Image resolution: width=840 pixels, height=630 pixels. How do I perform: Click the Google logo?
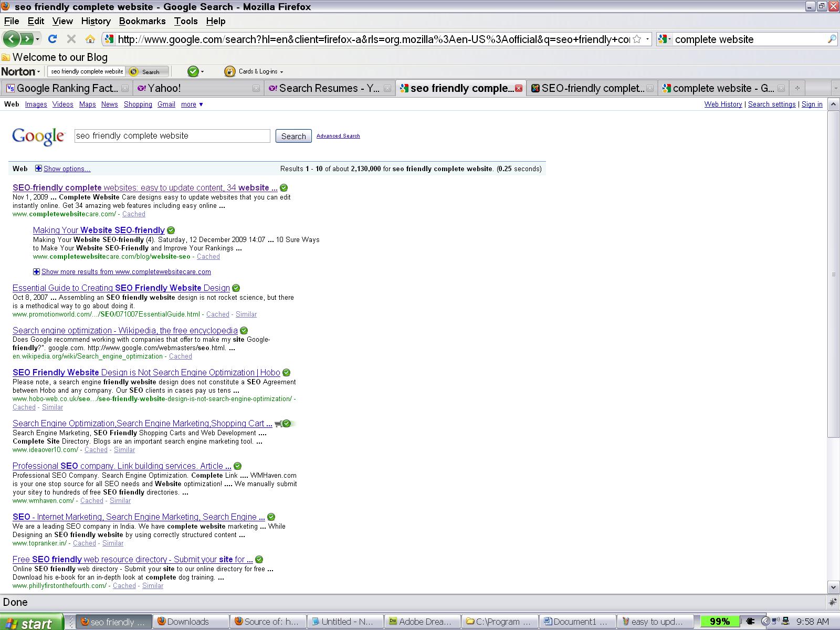point(38,136)
